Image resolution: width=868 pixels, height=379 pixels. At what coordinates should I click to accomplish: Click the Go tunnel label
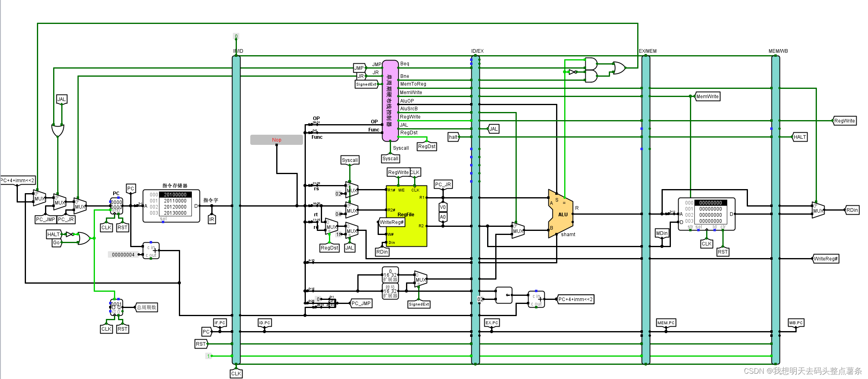[x=57, y=243]
